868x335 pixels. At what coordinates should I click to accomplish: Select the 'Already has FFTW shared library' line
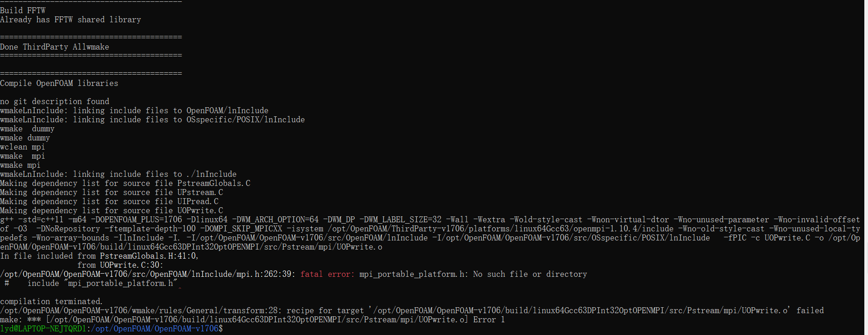(x=71, y=20)
